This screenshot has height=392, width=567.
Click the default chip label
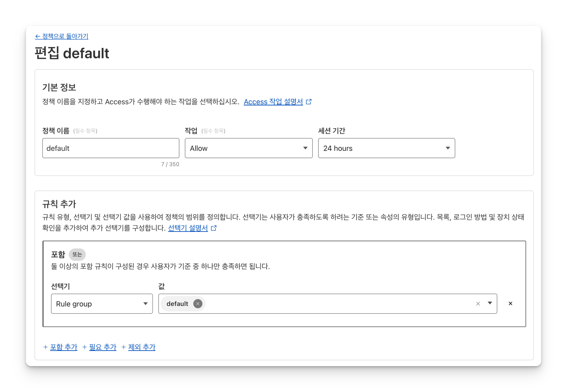(x=177, y=304)
